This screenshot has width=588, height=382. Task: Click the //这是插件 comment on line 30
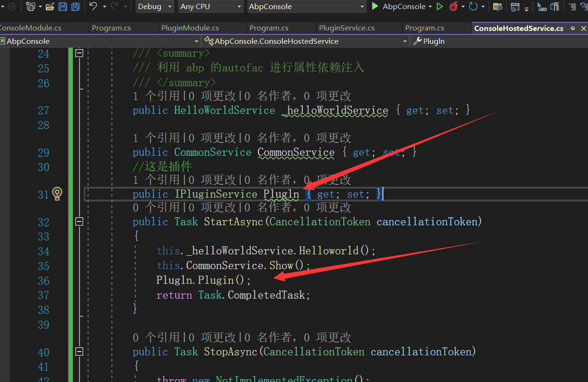click(162, 166)
